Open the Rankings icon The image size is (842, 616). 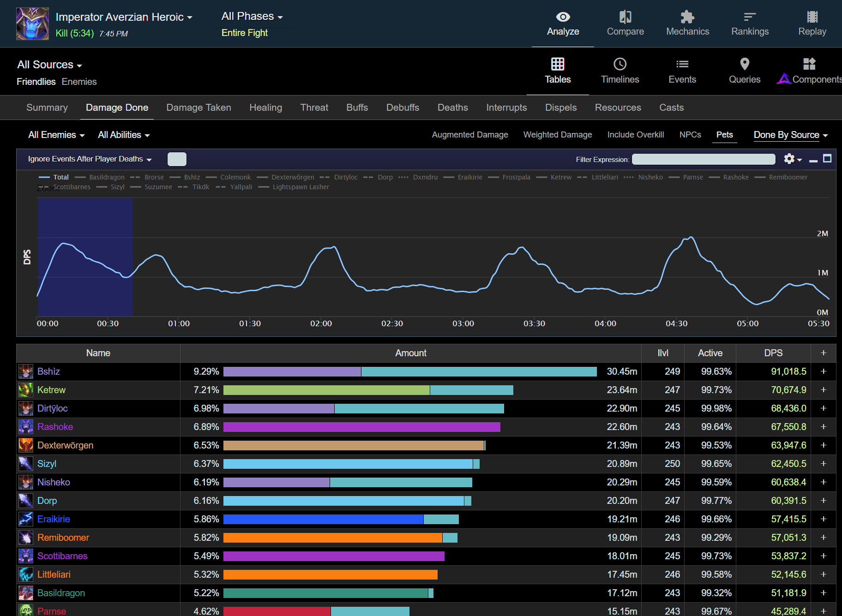pos(750,18)
